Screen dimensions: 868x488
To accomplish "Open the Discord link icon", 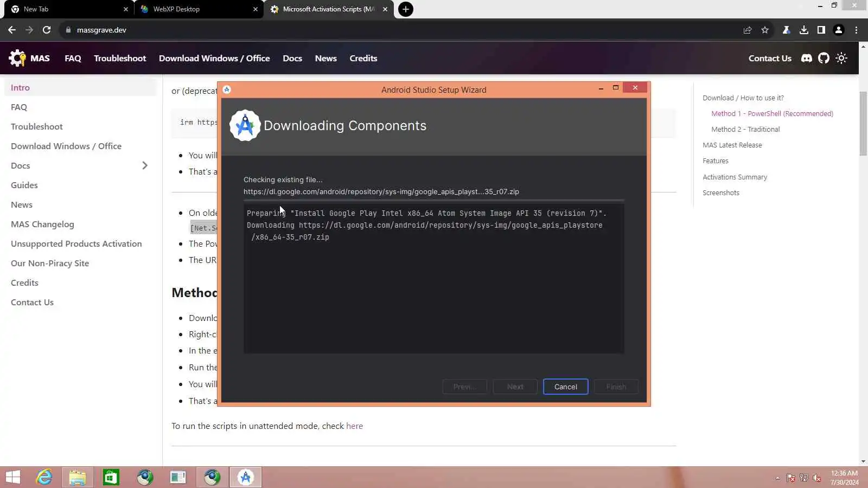I will (807, 58).
